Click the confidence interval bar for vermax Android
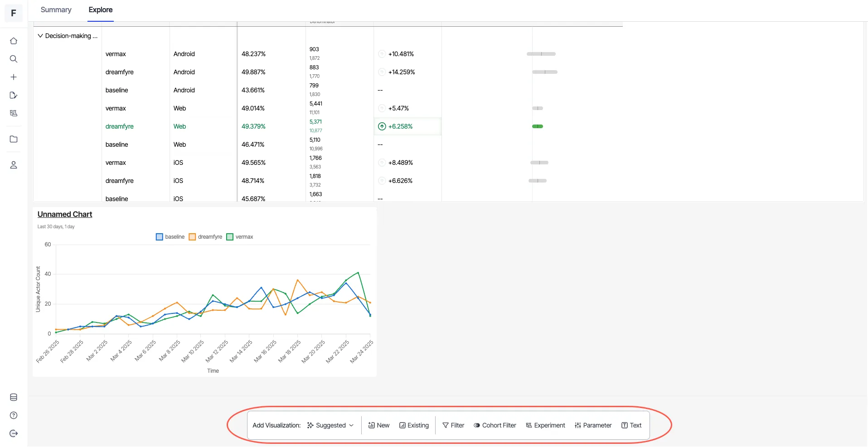 [x=541, y=54]
